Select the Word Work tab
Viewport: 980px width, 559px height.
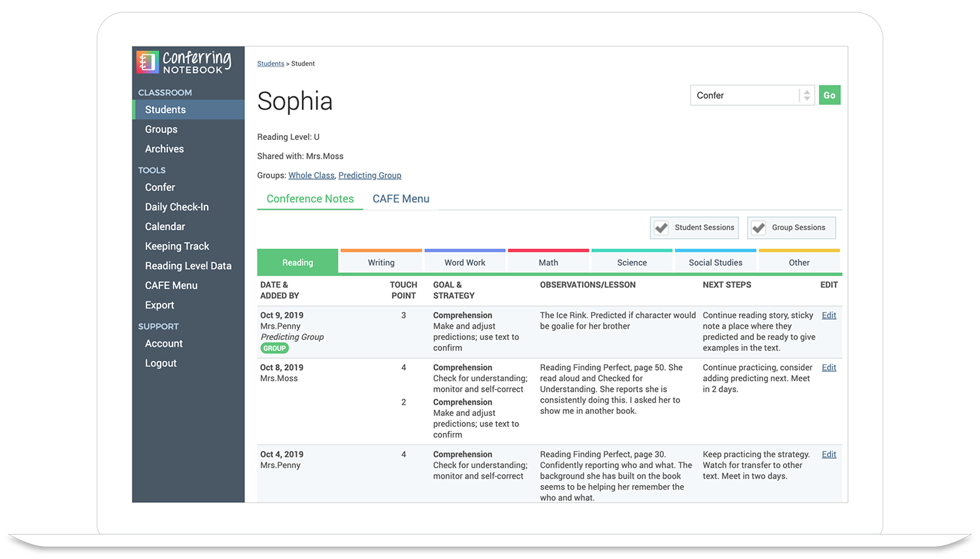tap(465, 262)
